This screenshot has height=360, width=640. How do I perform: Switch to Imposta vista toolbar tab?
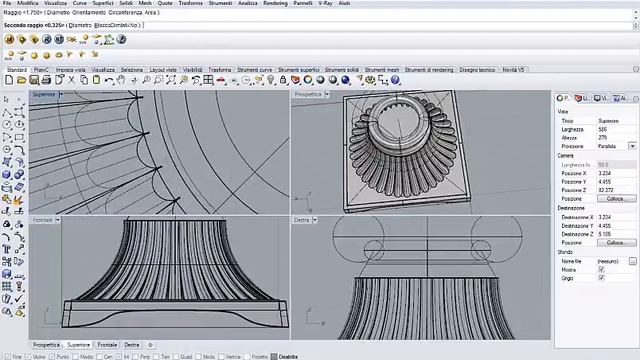71,70
